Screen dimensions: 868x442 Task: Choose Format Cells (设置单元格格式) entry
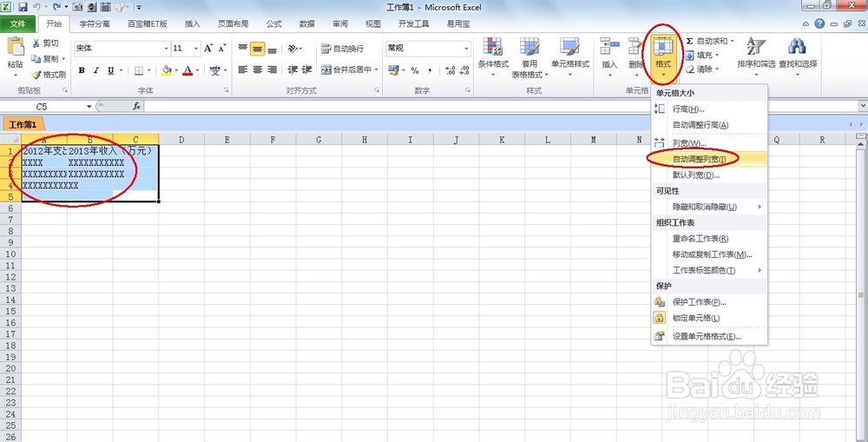[709, 336]
